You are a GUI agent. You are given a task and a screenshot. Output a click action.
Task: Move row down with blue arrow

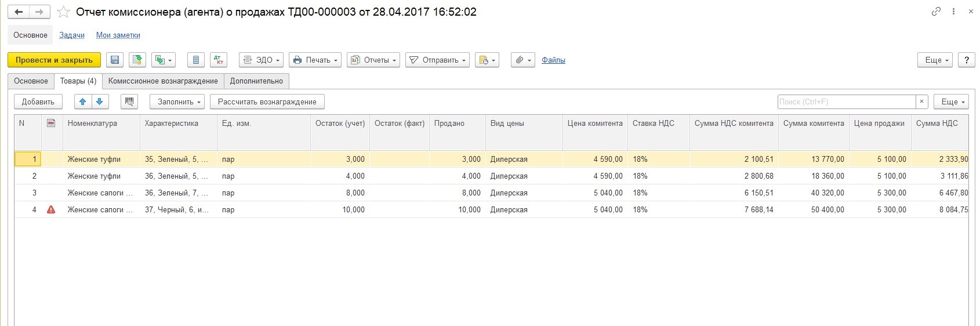pyautogui.click(x=100, y=102)
